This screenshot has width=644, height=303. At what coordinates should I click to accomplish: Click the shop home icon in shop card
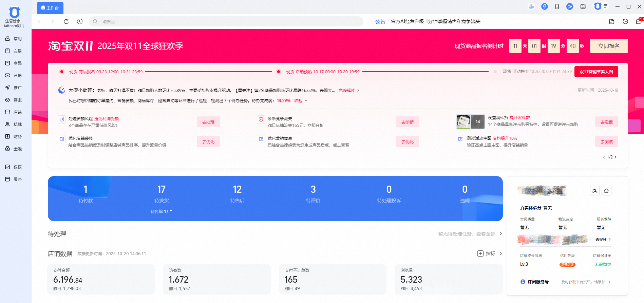click(606, 191)
